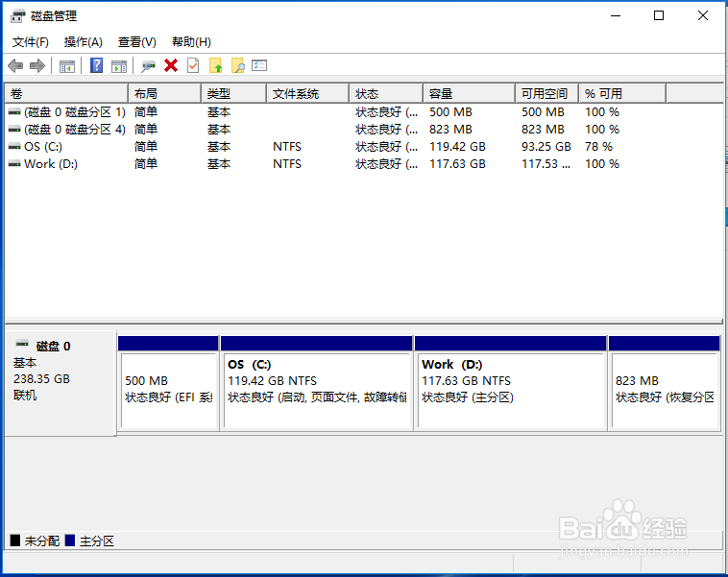The width and height of the screenshot is (728, 577).
Task: Open the 操作(A) menu
Action: 84,42
